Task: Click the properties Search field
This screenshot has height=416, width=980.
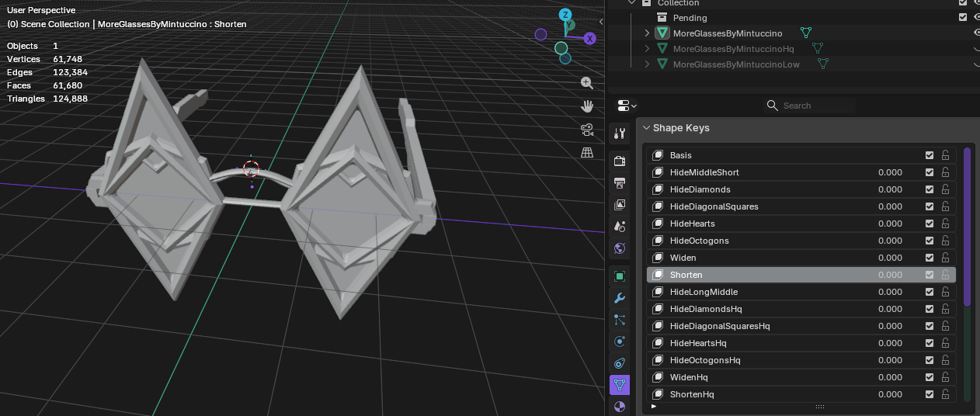Action: pyautogui.click(x=809, y=106)
